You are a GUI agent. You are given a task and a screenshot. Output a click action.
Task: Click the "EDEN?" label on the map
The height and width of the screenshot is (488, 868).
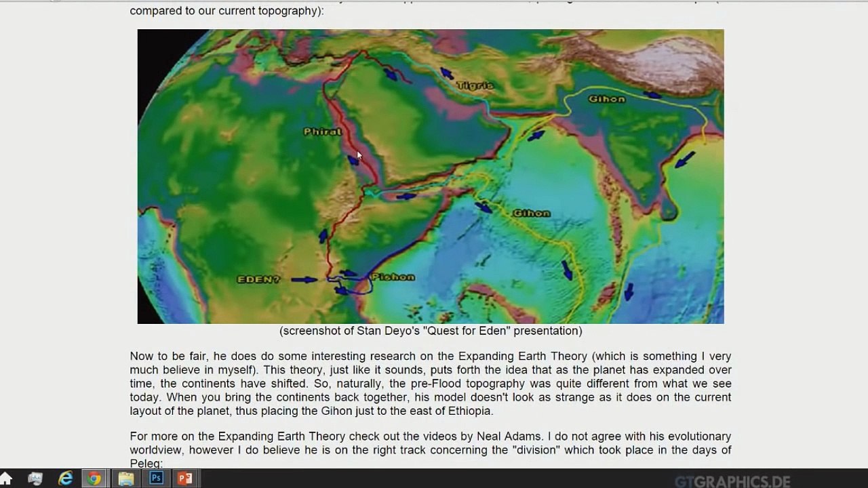click(x=258, y=279)
